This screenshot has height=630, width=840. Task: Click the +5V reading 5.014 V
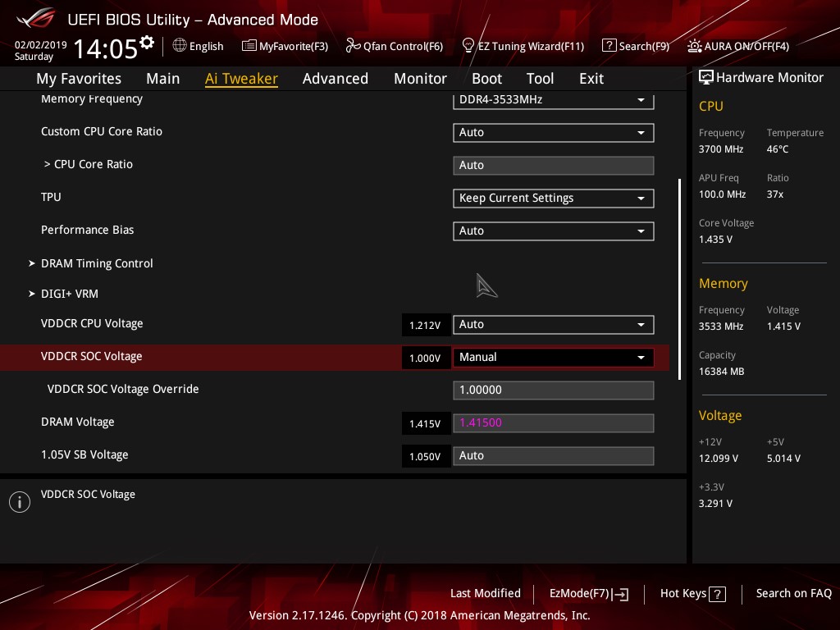783,458
